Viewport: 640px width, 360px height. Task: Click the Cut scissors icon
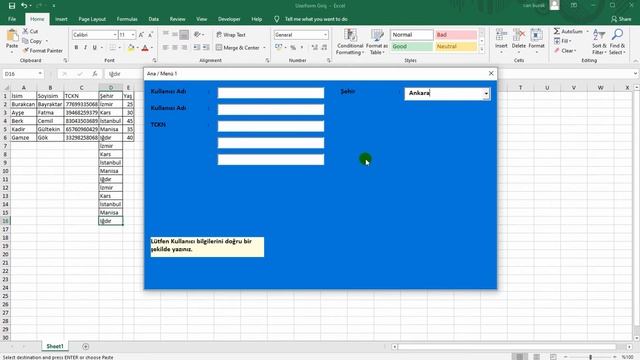(26, 31)
